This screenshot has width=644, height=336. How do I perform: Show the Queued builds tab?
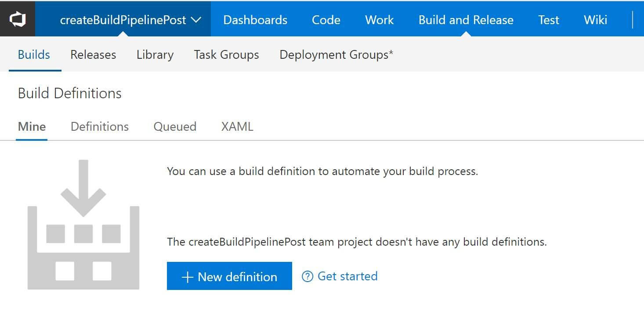coord(175,127)
